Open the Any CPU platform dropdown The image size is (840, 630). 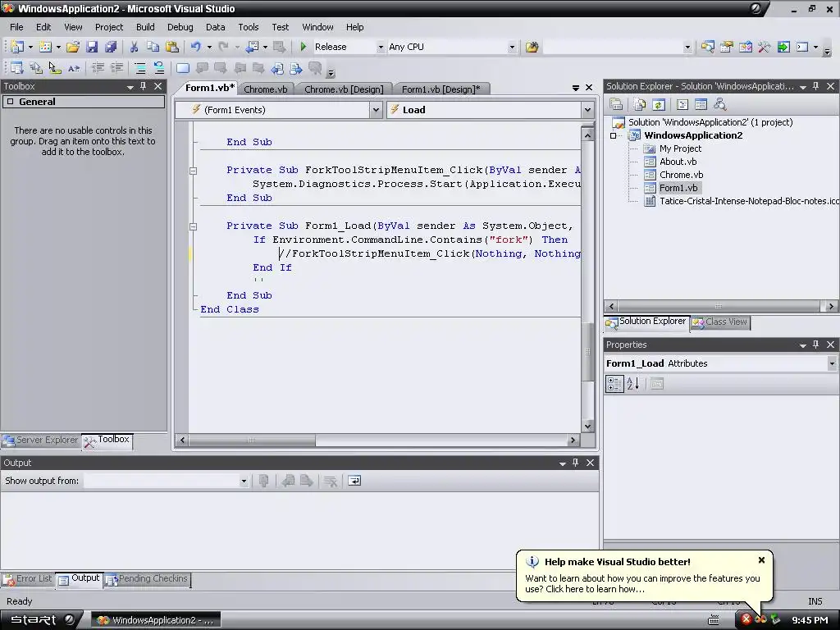(x=512, y=47)
